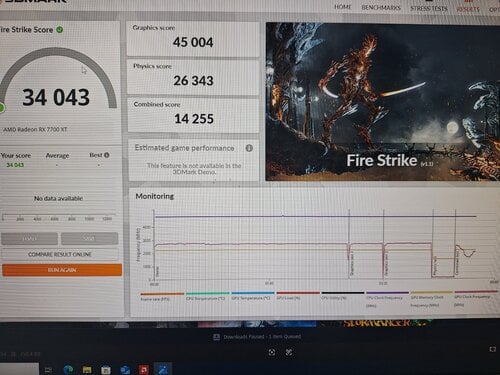
Task: Click the fullscreen icon at the bottom right
Action: click(x=493, y=349)
